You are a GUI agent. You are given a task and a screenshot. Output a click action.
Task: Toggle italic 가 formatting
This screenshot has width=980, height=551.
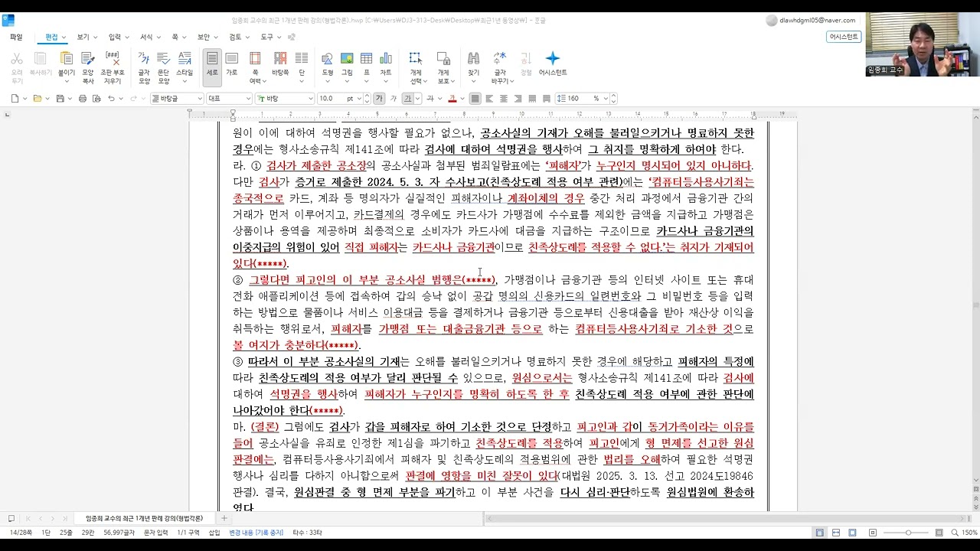[394, 98]
